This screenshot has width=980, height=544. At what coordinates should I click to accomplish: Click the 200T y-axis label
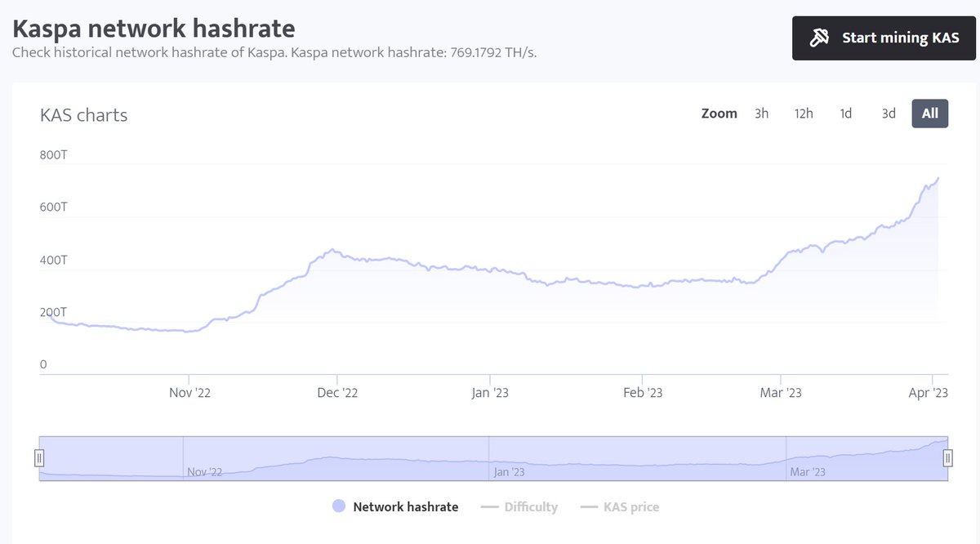[54, 312]
